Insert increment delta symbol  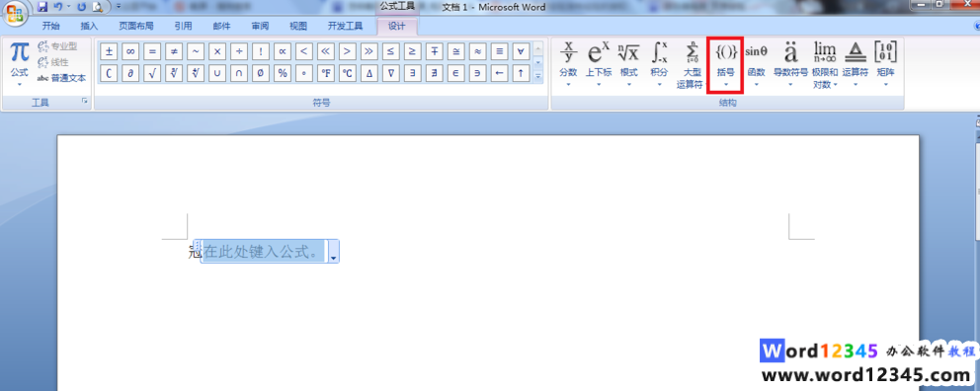[368, 73]
